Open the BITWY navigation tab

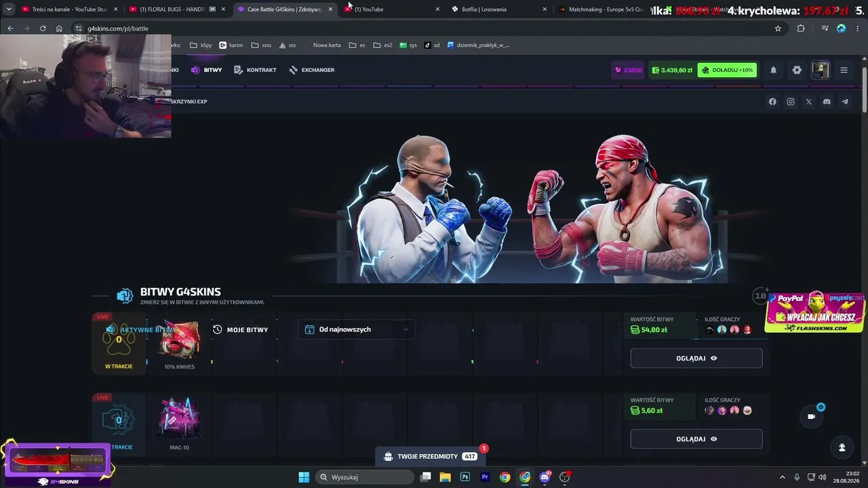point(207,70)
